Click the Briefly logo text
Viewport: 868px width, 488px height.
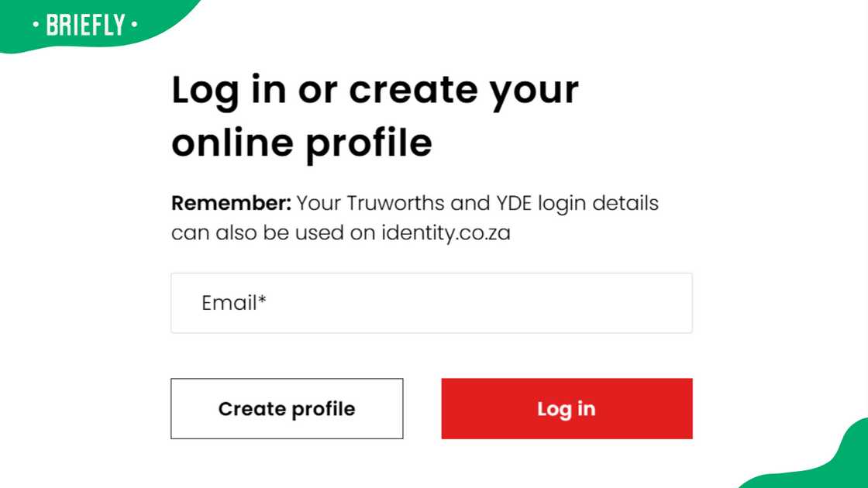coord(85,26)
